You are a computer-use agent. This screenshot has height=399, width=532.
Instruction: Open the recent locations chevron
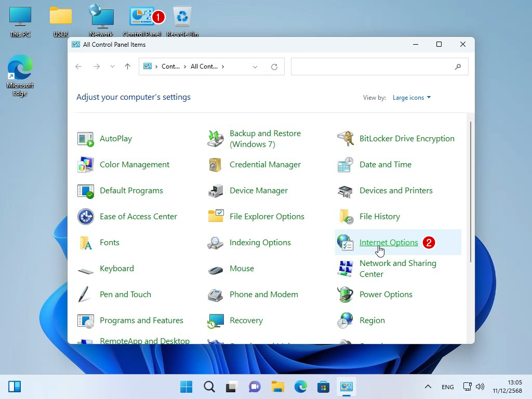[x=112, y=66]
